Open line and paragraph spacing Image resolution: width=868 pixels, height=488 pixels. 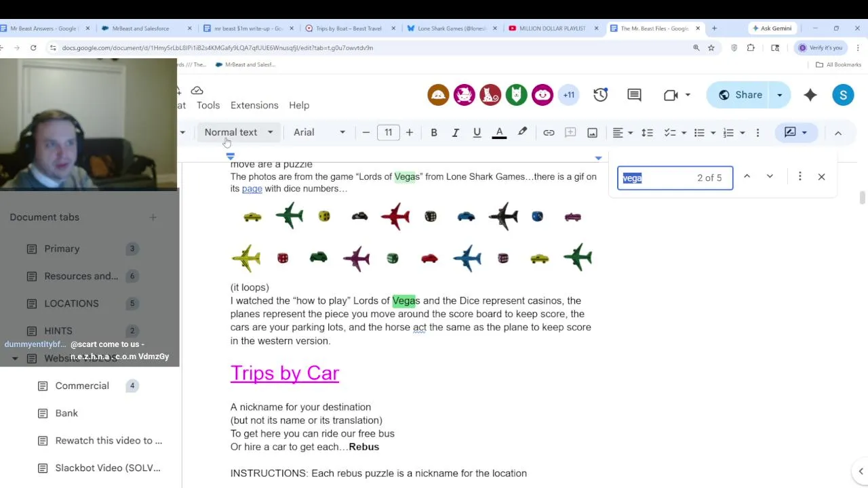(x=648, y=133)
